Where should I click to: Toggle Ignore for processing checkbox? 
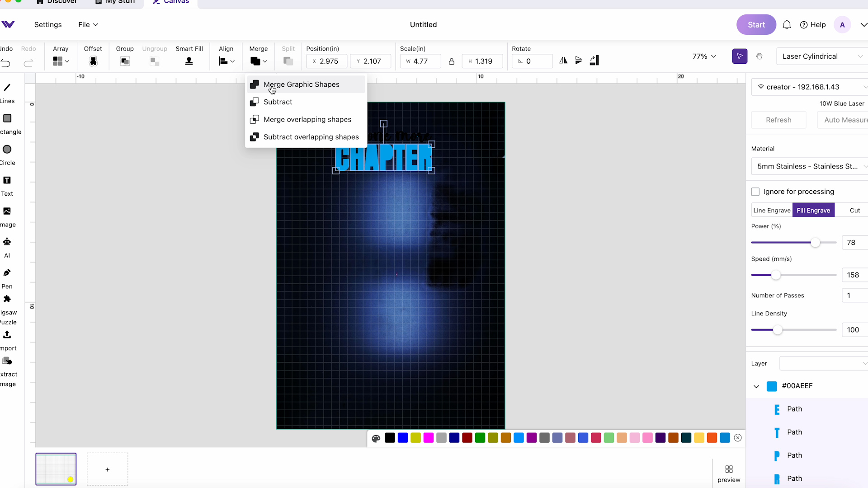pos(756,191)
